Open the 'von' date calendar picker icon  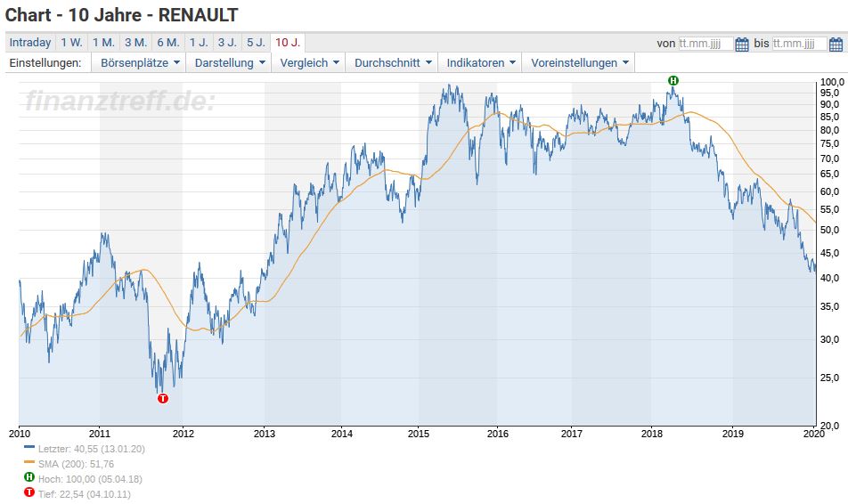click(x=742, y=44)
